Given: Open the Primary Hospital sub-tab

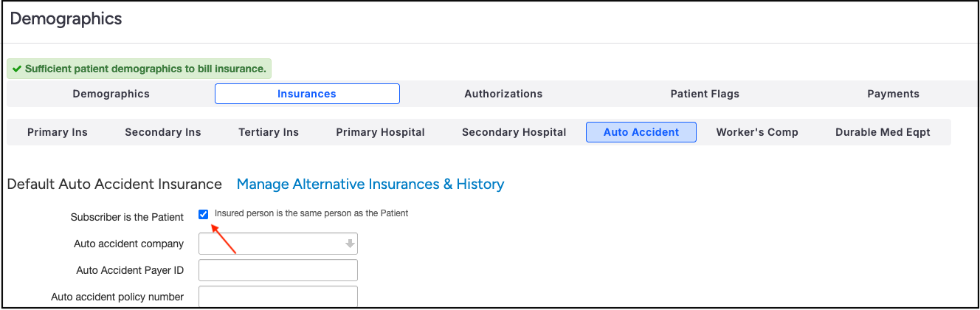Looking at the screenshot, I should point(380,132).
